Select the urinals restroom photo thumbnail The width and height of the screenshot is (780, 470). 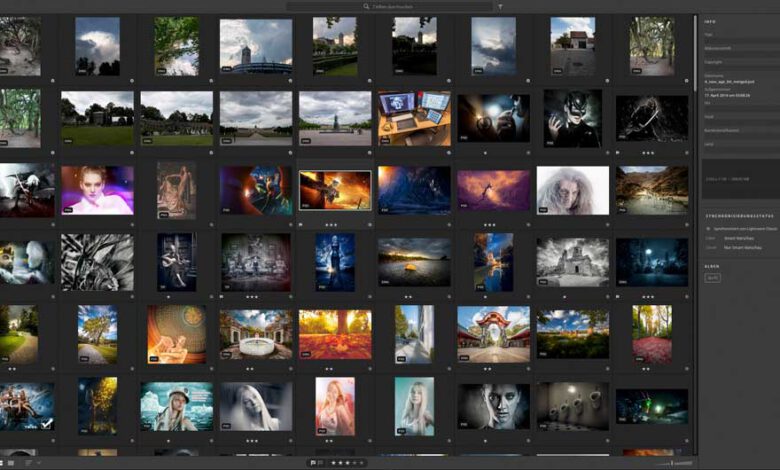(573, 406)
